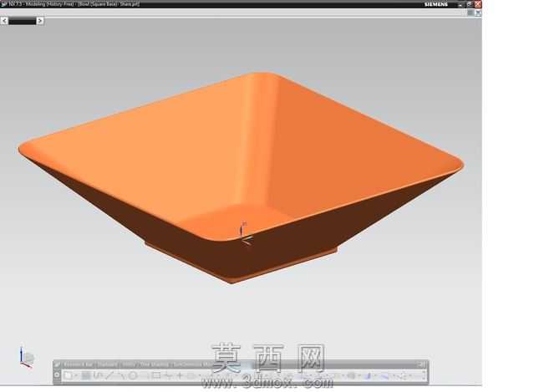
Task: Click the left icon below the window controls
Action: click(470, 13)
